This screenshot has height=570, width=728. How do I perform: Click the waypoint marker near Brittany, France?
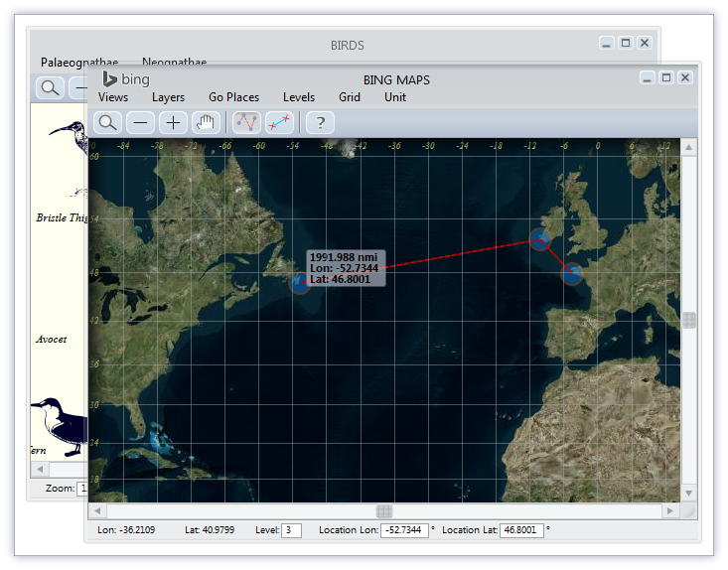click(571, 274)
